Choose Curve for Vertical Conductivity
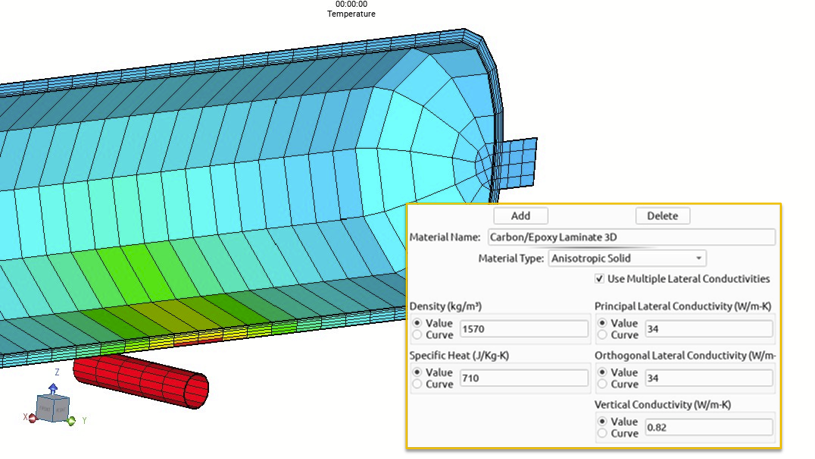The width and height of the screenshot is (815, 459). pyautogui.click(x=601, y=432)
